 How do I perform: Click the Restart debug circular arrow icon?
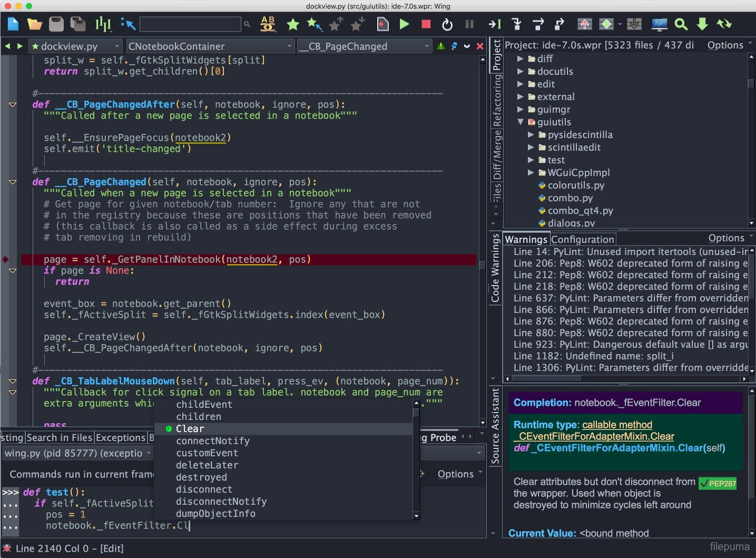click(447, 24)
